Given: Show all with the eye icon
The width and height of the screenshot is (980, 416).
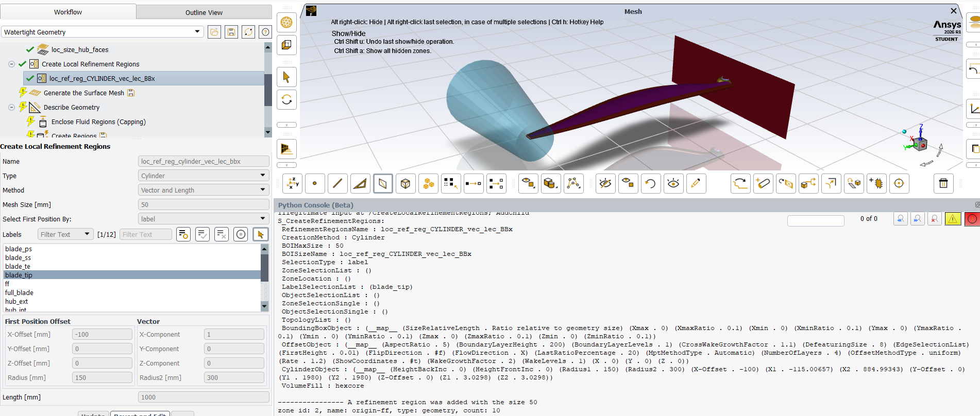Looking at the screenshot, I should 673,183.
